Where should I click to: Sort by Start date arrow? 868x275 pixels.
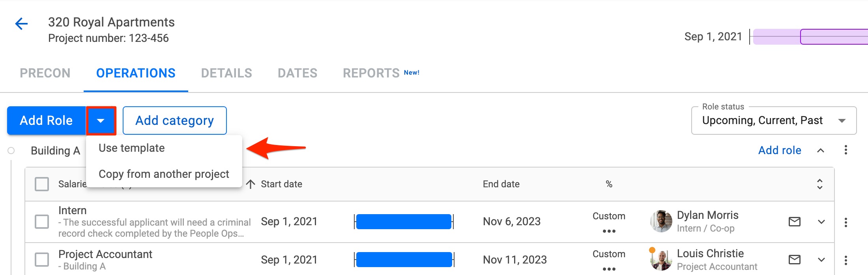coord(251,184)
